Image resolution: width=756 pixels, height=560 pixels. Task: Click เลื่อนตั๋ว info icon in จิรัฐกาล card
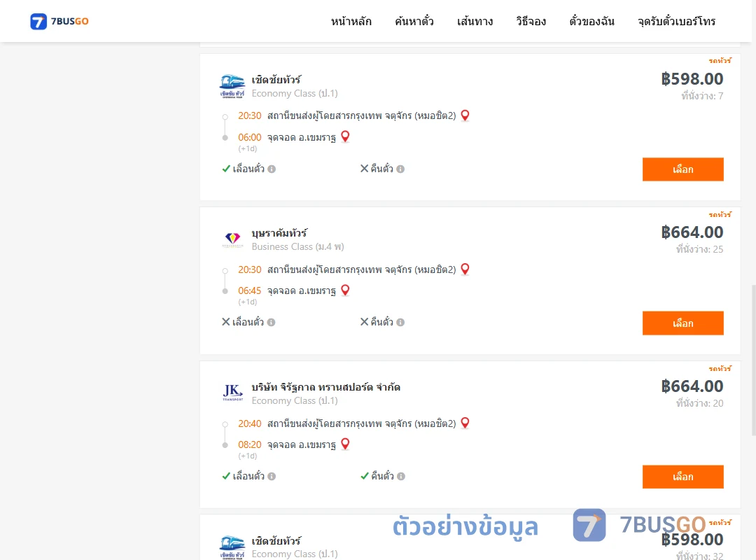click(x=272, y=476)
